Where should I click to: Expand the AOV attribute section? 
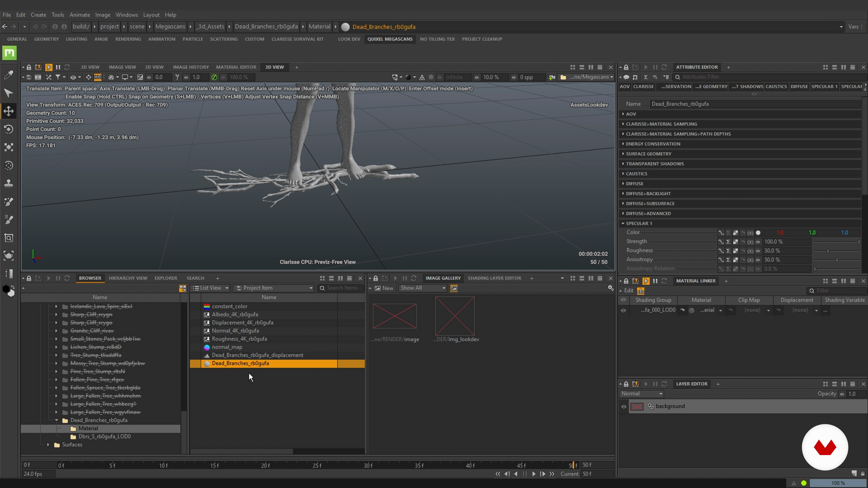(623, 114)
